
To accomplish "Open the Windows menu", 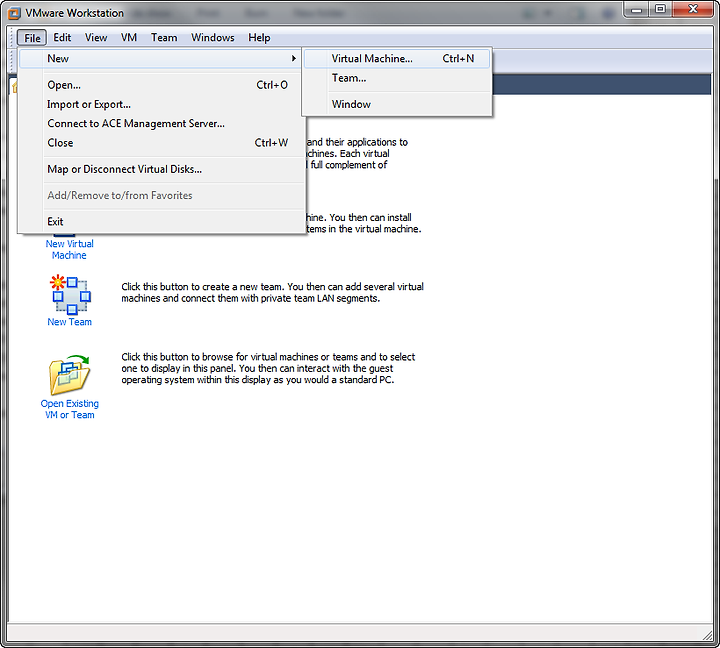I will click(213, 38).
